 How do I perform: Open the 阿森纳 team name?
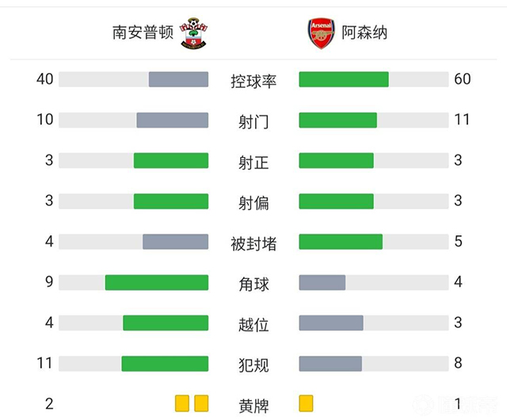click(364, 33)
